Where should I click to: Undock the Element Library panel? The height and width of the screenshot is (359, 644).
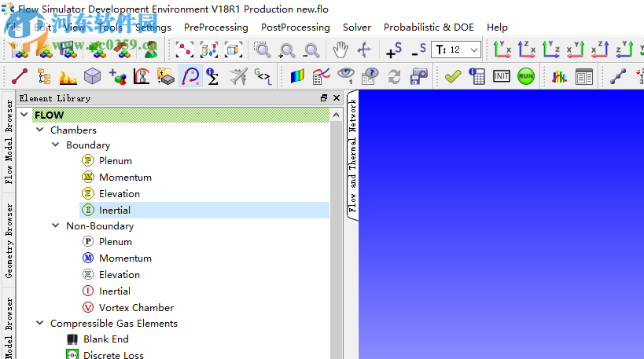tap(324, 98)
